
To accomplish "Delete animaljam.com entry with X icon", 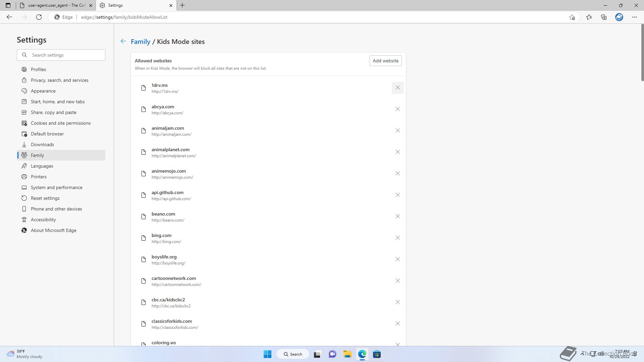I will tap(397, 131).
